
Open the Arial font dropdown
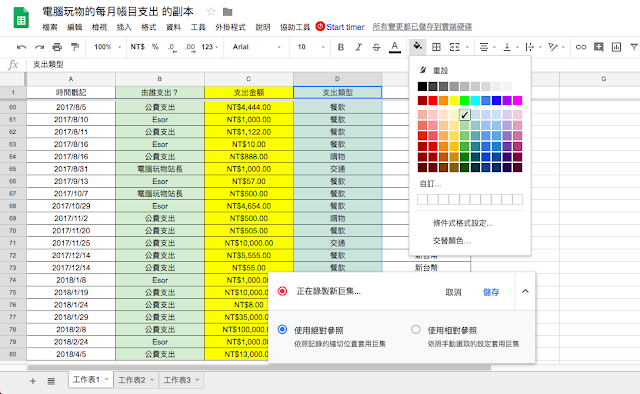(256, 47)
